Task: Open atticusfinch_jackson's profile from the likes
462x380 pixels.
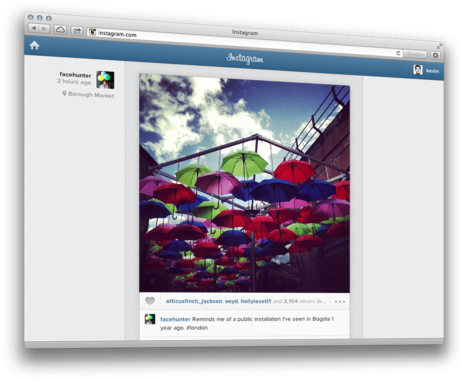Action: (194, 301)
